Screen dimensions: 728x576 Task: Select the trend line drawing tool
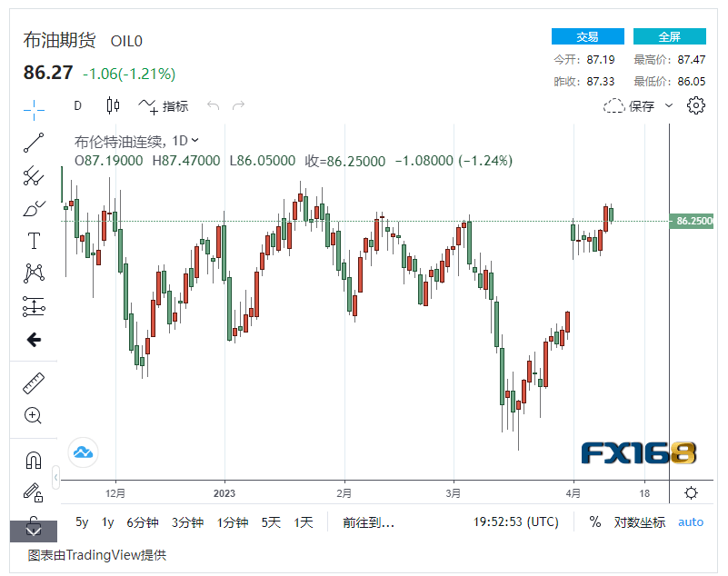34,142
